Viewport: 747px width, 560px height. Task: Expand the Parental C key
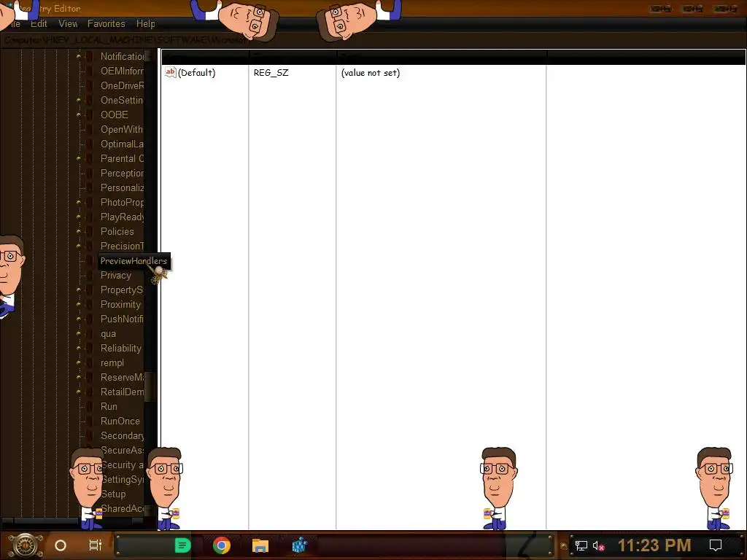tap(79, 158)
